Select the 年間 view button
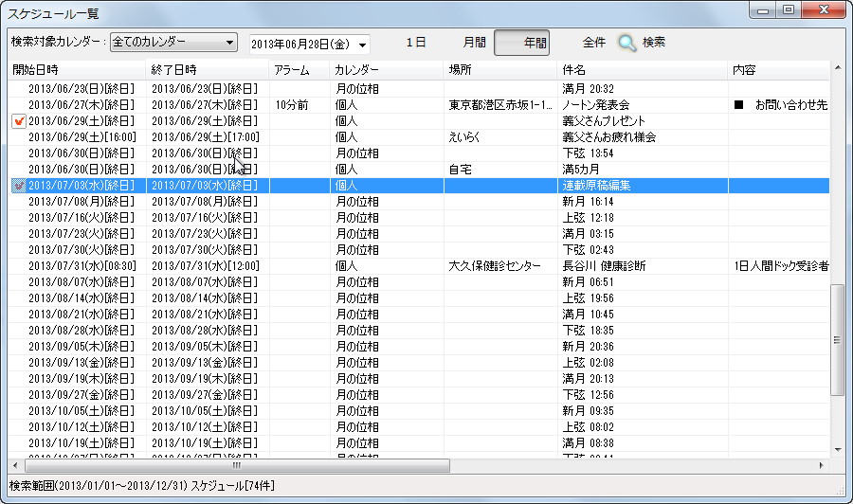The height and width of the screenshot is (504, 853). [x=521, y=43]
